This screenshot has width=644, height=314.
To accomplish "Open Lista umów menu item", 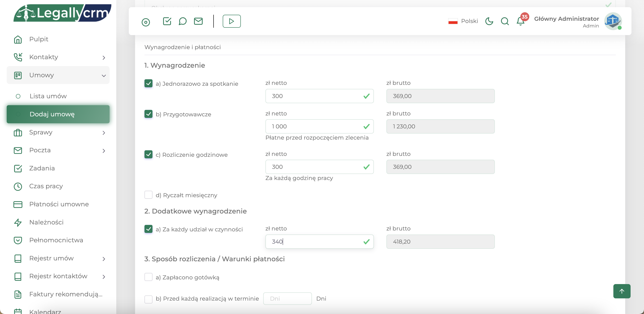I will pyautogui.click(x=48, y=96).
